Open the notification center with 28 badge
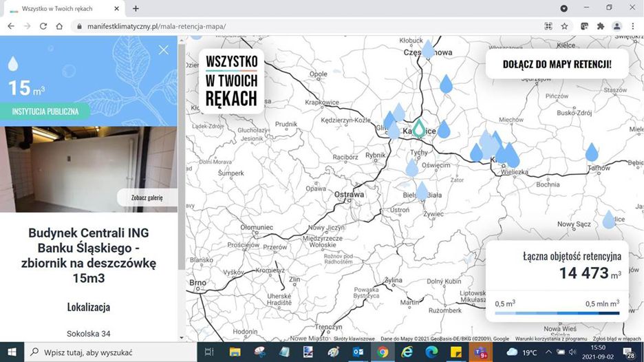 (628, 352)
